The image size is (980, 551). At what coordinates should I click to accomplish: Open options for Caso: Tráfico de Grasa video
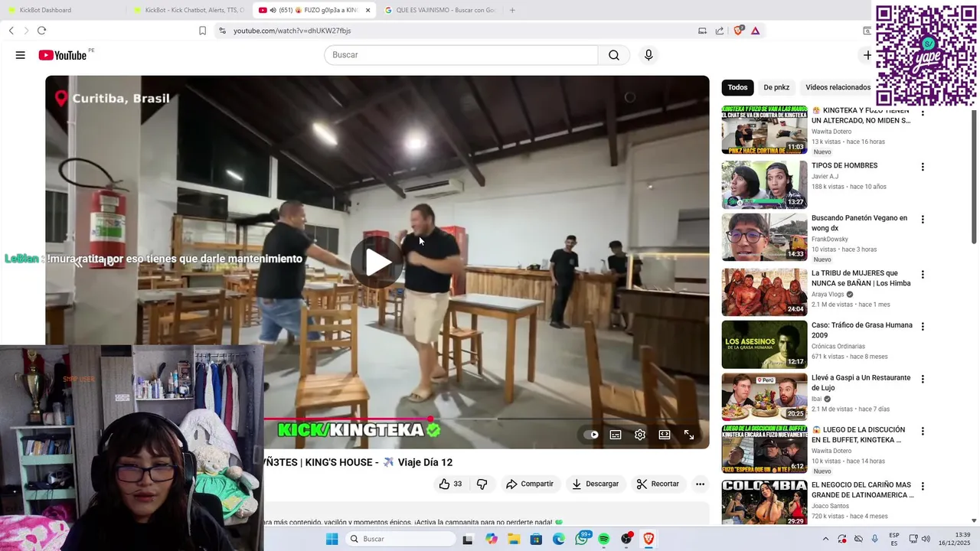pos(923,327)
